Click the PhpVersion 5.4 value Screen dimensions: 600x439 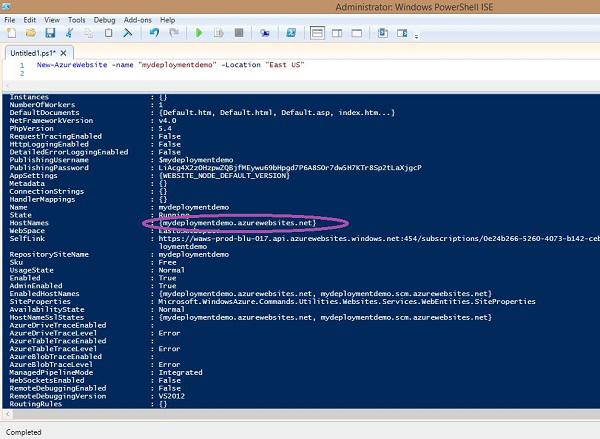click(x=165, y=129)
